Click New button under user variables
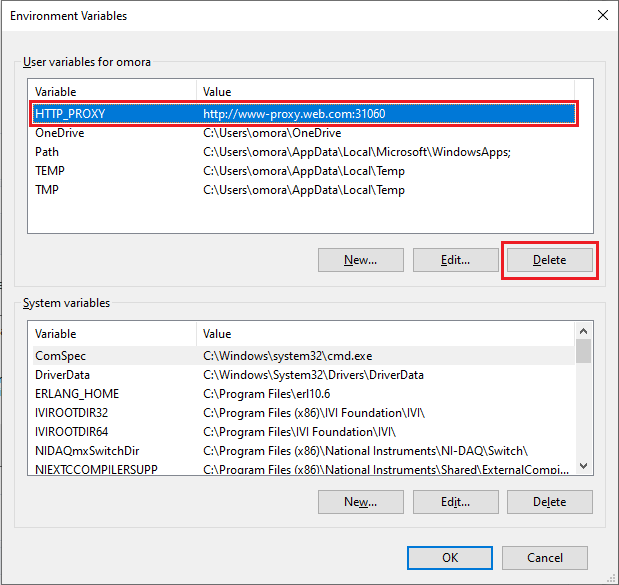619x585 pixels. (x=360, y=260)
